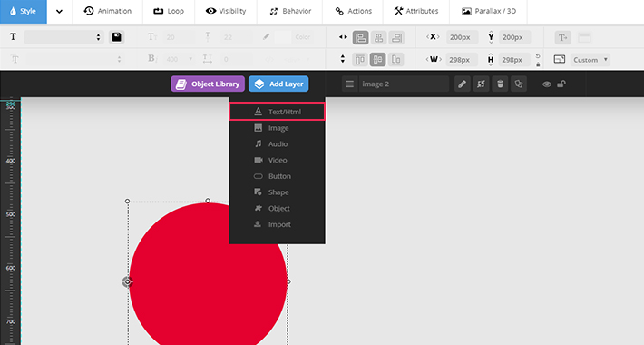
Task: Toggle layer visibility eye icon
Action: (546, 84)
